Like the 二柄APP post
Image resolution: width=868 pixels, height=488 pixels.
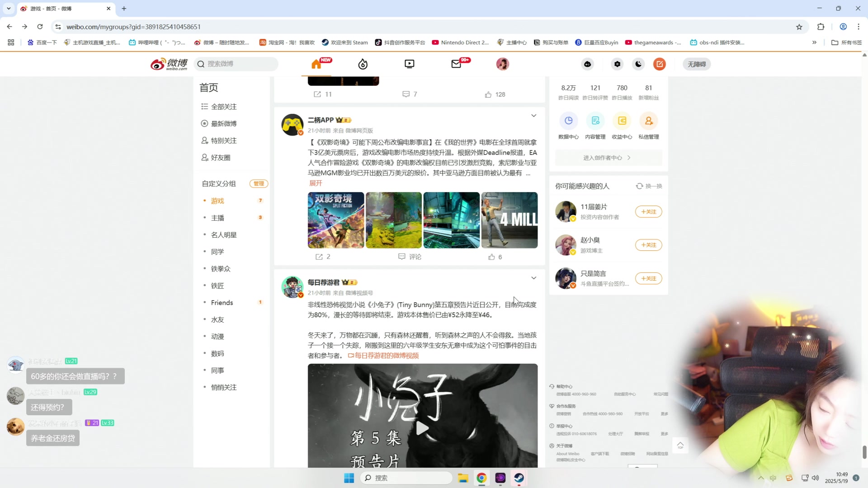495,257
